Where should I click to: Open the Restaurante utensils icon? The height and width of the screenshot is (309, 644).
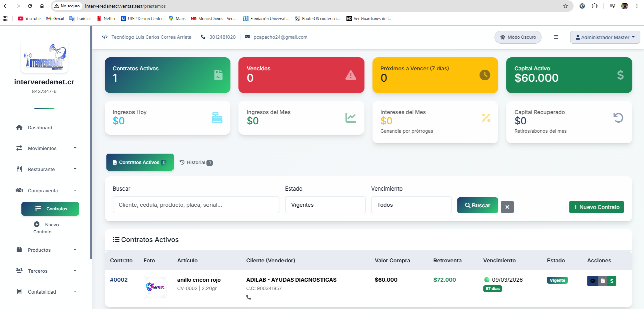tap(19, 169)
